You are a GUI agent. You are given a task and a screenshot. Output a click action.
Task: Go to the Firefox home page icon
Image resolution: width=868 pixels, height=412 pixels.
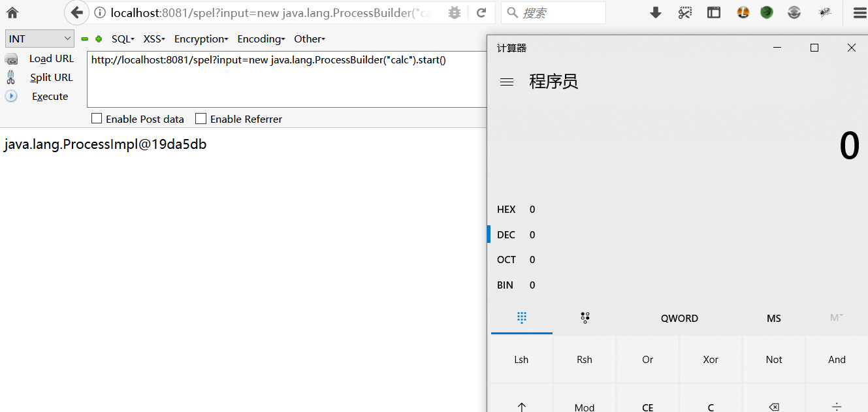(x=12, y=12)
